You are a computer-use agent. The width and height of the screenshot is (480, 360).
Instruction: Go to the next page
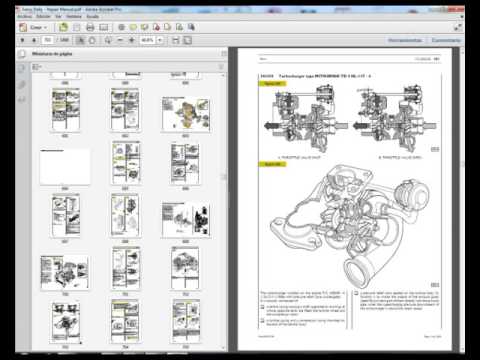(34, 40)
